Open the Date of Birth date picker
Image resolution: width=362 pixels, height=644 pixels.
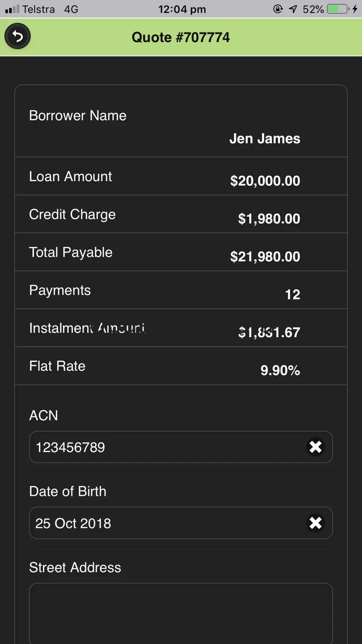[x=167, y=523]
